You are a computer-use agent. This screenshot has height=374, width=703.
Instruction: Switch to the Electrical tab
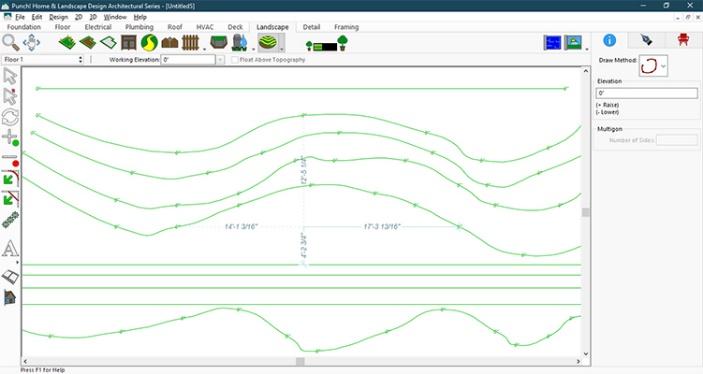pos(98,27)
